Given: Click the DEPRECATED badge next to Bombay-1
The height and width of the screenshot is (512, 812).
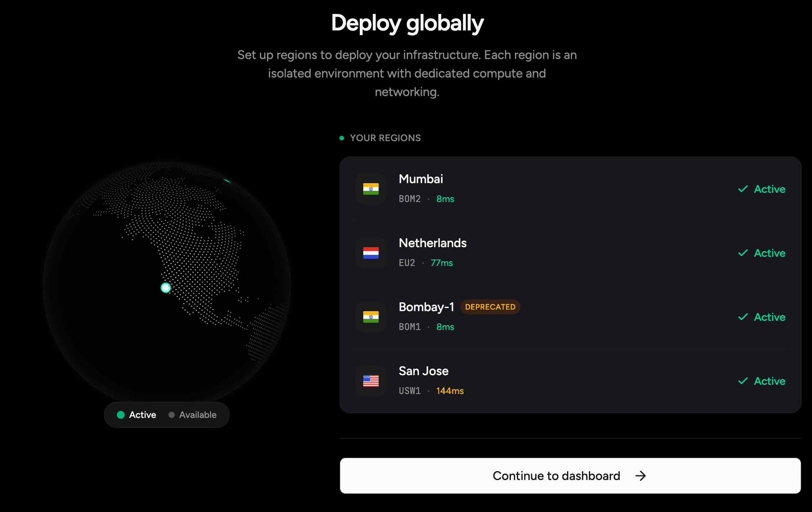Looking at the screenshot, I should [490, 307].
